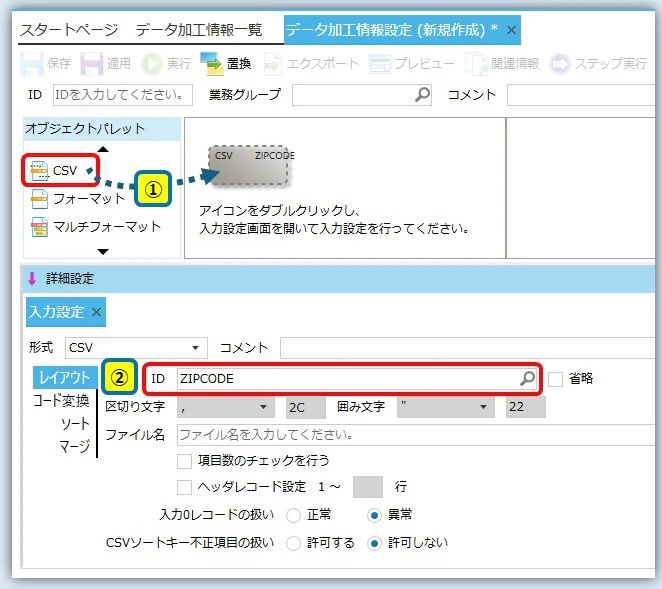Select 許可しない for CSVソートキー不正項目
This screenshot has height=589, width=662.
[x=374, y=543]
